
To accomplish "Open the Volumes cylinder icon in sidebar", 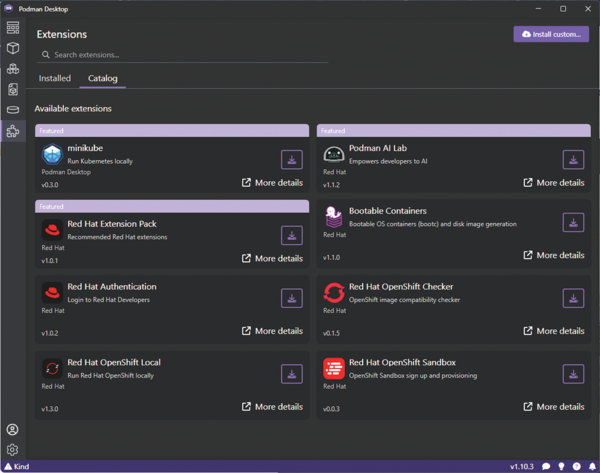I will tap(13, 110).
